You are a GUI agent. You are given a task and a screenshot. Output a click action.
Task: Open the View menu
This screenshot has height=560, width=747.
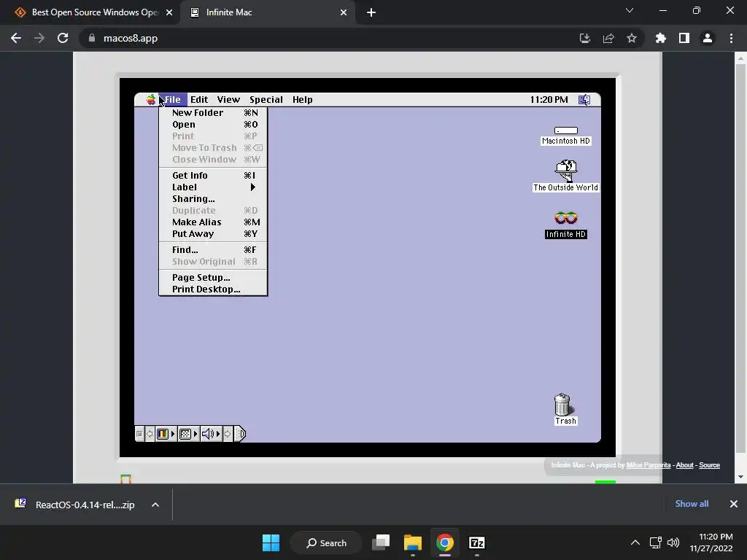point(228,99)
